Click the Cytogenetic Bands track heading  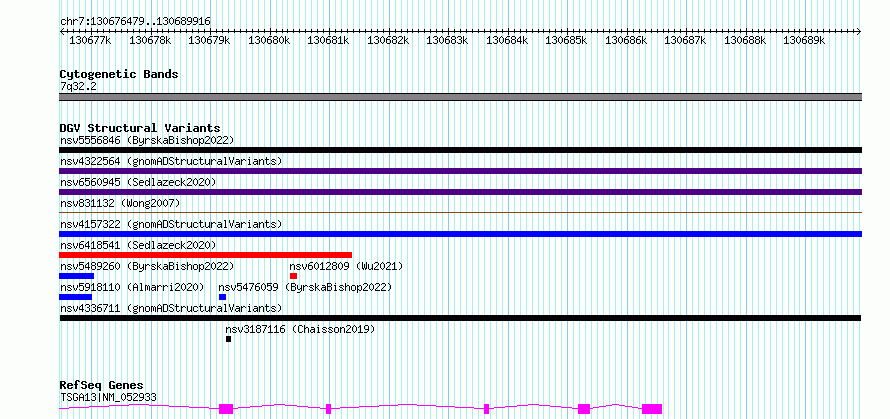(119, 74)
